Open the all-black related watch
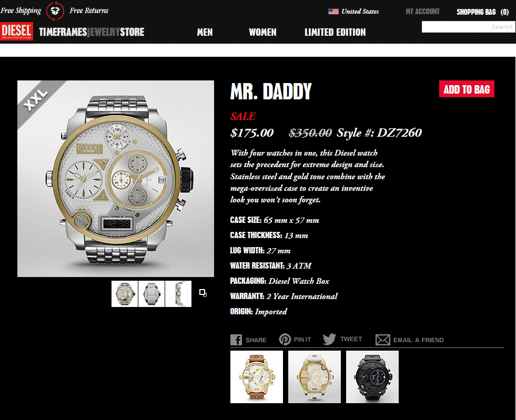 [x=372, y=377]
